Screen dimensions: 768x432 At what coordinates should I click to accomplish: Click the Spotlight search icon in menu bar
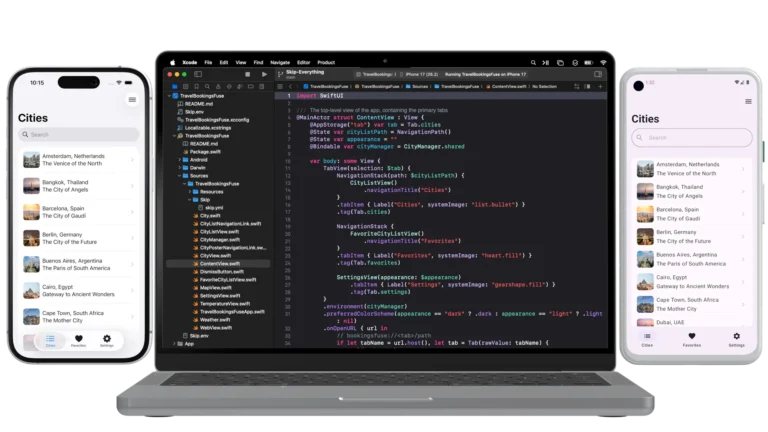(533, 63)
